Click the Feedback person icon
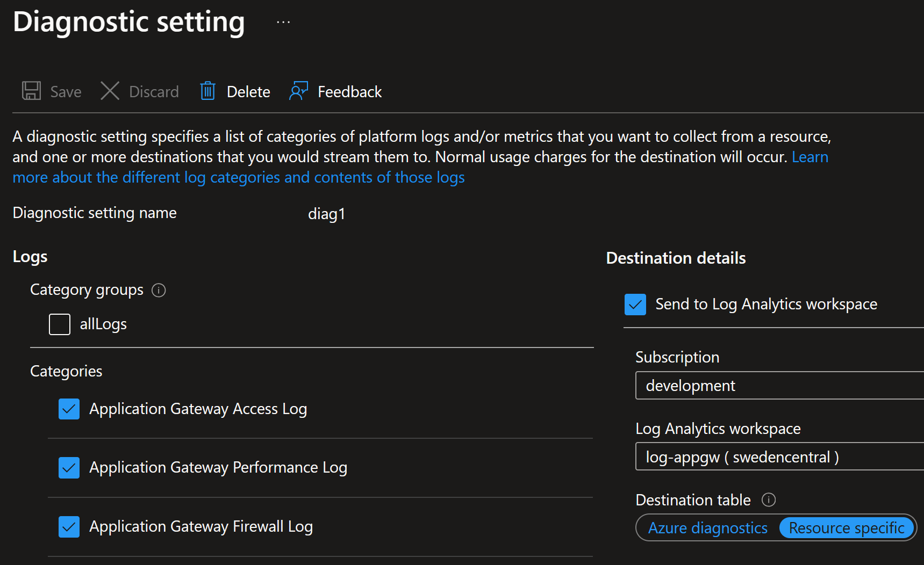This screenshot has width=924, height=565. pyautogui.click(x=298, y=91)
